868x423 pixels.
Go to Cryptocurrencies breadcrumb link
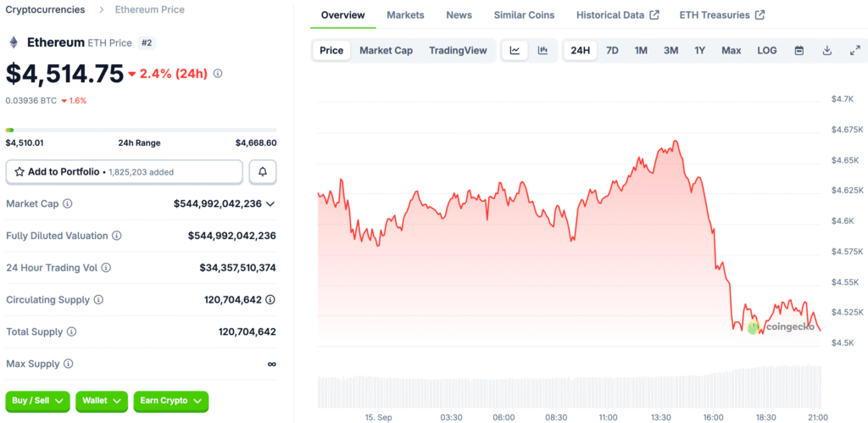coord(46,9)
